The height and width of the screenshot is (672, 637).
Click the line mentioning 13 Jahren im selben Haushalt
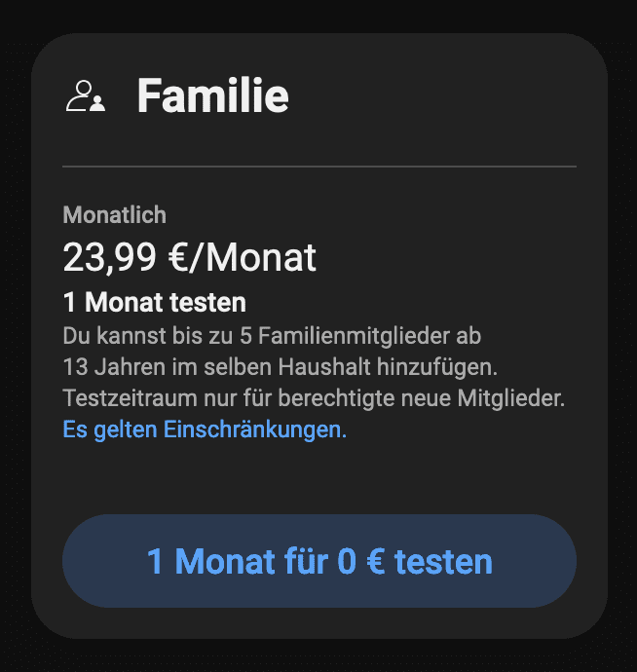pyautogui.click(x=281, y=367)
